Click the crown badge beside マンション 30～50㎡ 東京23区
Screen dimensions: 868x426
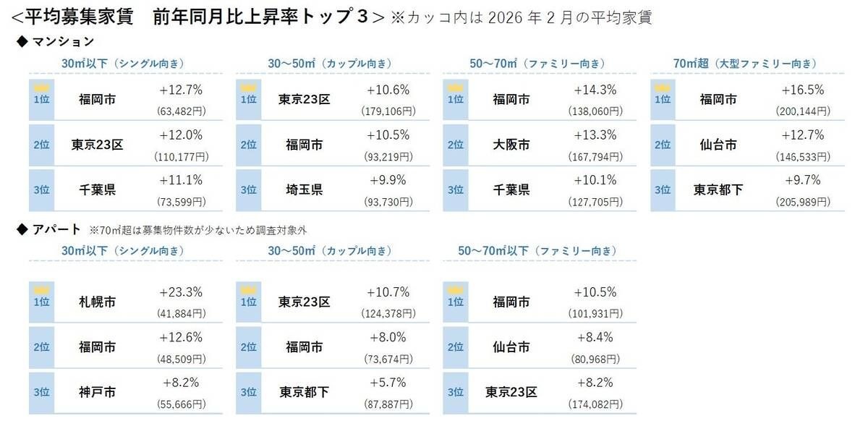247,87
